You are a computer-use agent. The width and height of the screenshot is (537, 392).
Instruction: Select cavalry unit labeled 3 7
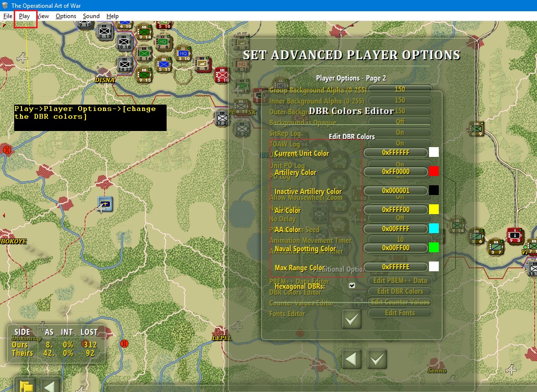[x=496, y=247]
